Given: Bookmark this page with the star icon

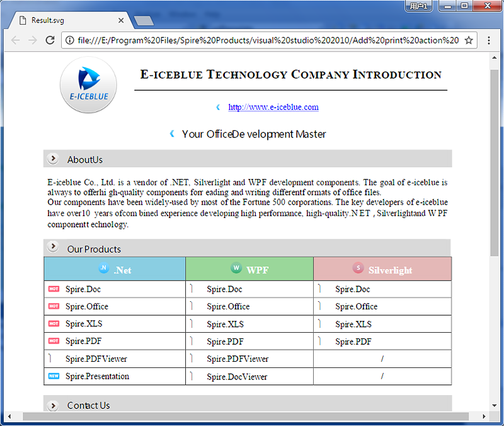Looking at the screenshot, I should click(x=469, y=40).
